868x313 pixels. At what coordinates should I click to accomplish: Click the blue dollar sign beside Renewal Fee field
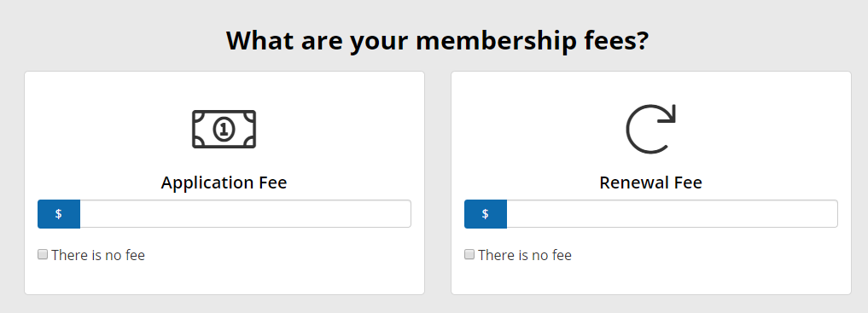[x=486, y=214]
